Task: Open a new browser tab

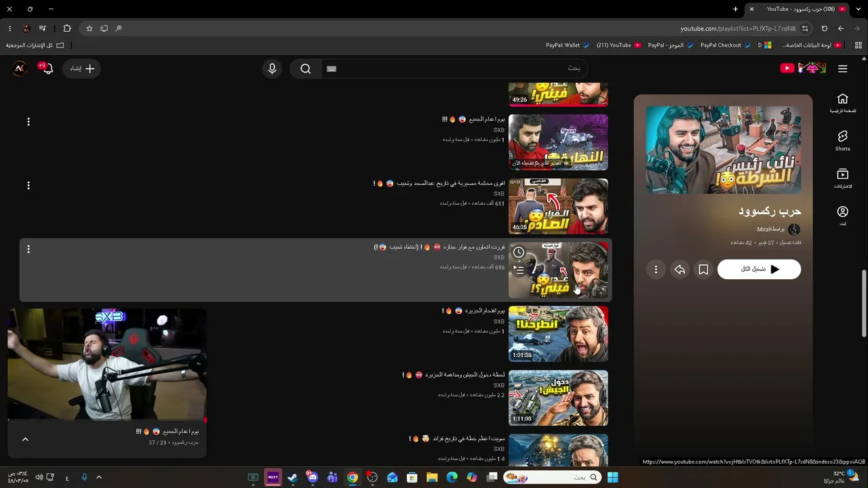Action: click(x=735, y=9)
